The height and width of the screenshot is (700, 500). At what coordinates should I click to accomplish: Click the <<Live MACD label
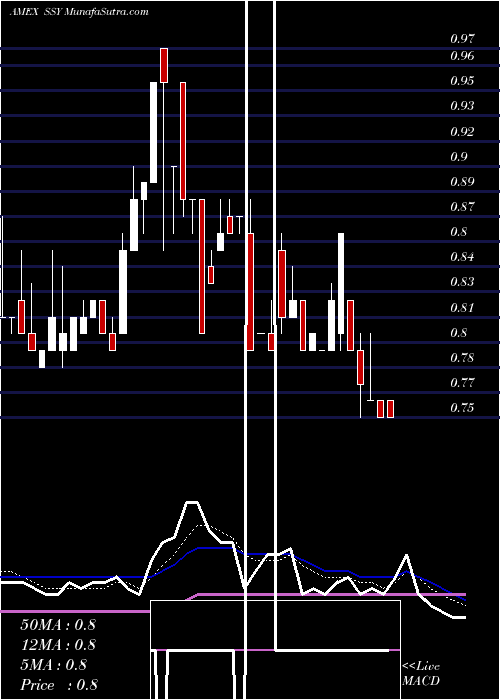421,673
